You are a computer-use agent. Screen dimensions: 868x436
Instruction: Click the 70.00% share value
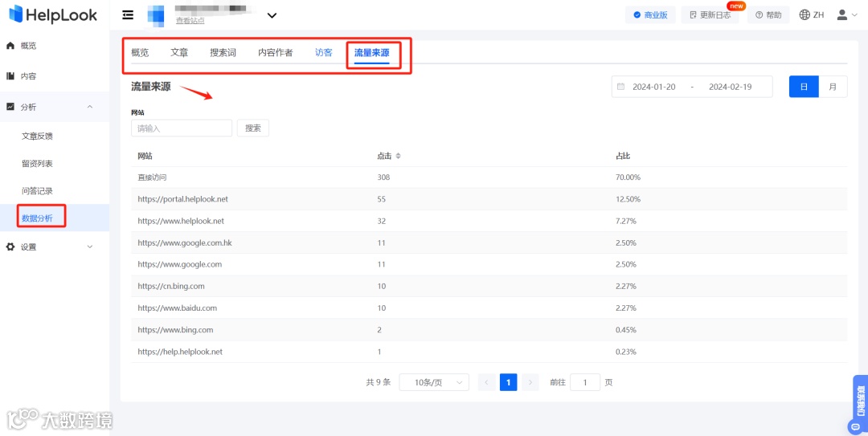tap(628, 177)
